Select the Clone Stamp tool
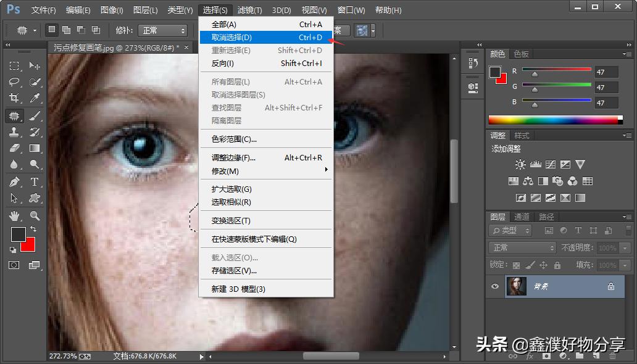 14,132
